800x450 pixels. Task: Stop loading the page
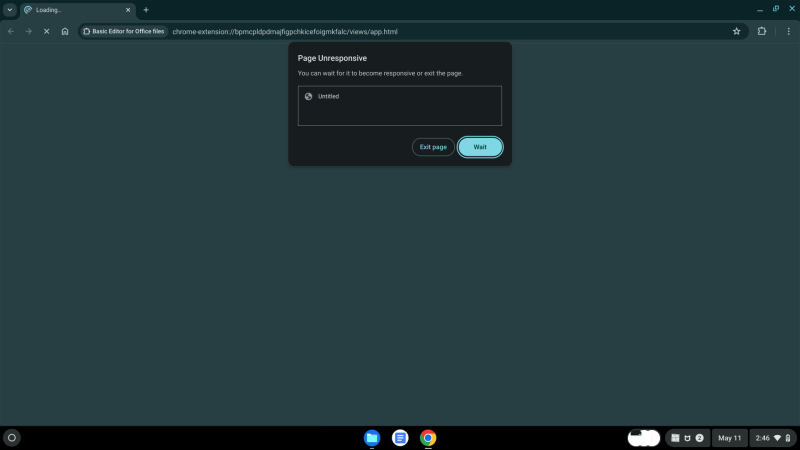(46, 31)
